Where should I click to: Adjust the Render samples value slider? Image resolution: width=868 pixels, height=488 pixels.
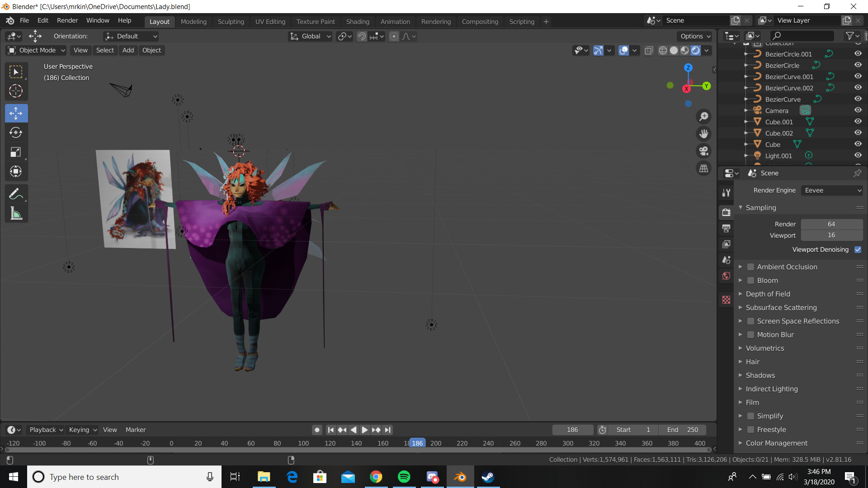(831, 224)
